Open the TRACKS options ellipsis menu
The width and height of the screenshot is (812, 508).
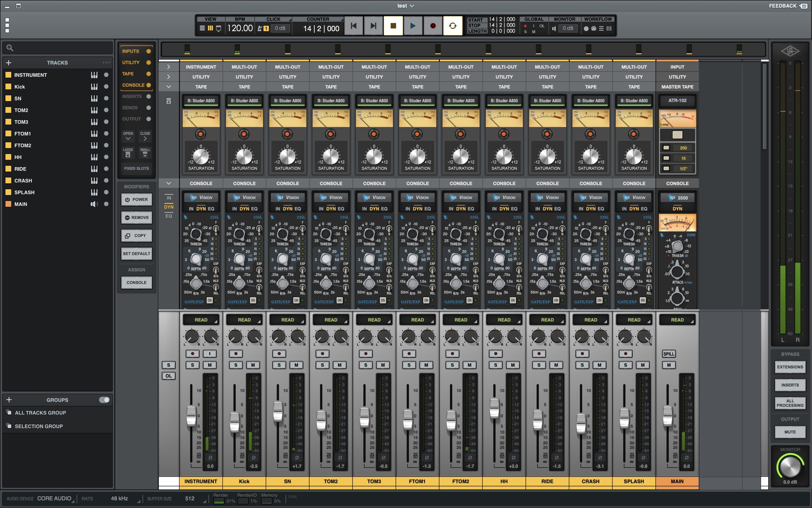click(106, 63)
